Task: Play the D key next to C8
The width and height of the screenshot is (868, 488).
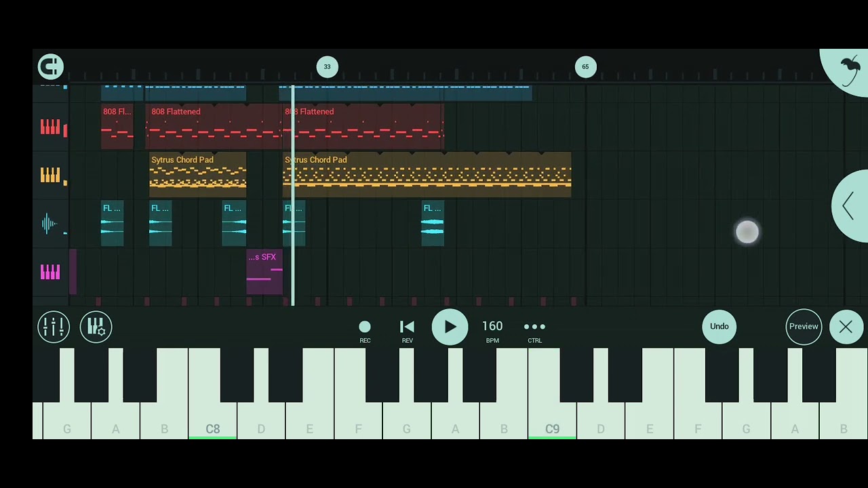Action: click(x=261, y=420)
